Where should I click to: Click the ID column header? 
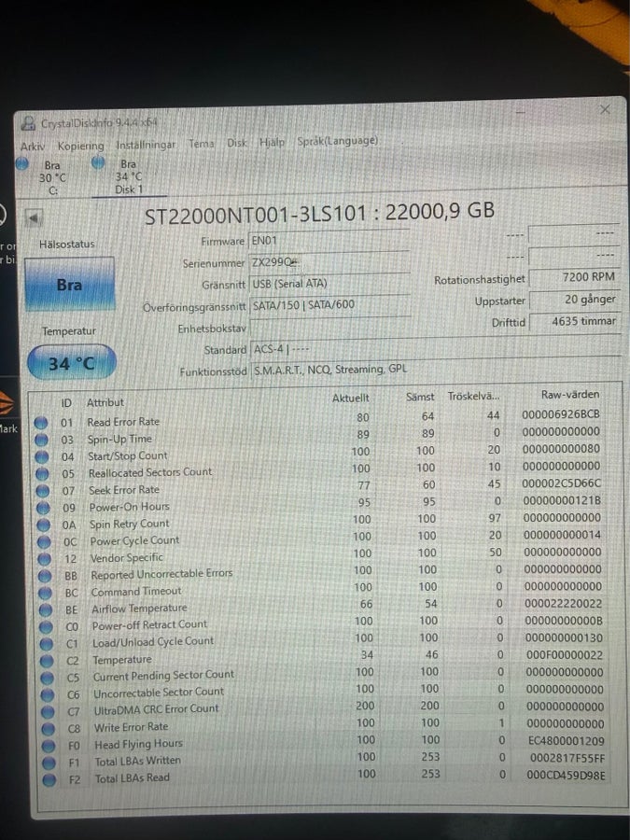(67, 403)
